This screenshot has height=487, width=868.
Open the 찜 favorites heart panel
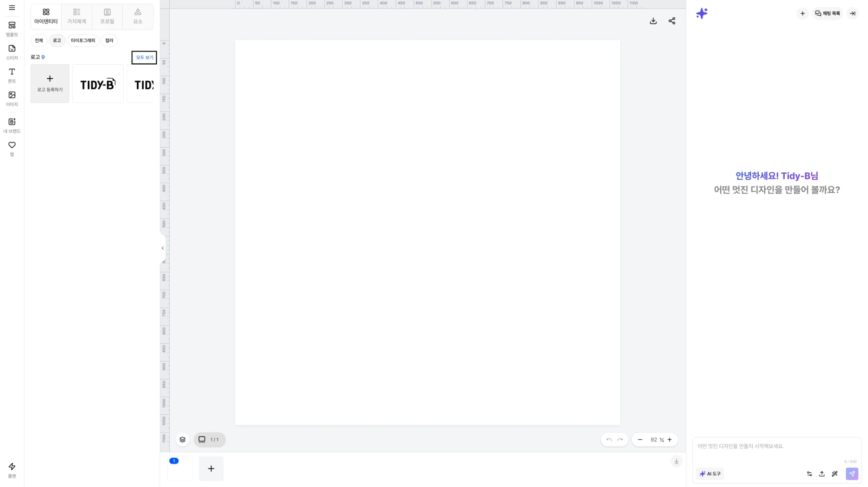pyautogui.click(x=12, y=148)
